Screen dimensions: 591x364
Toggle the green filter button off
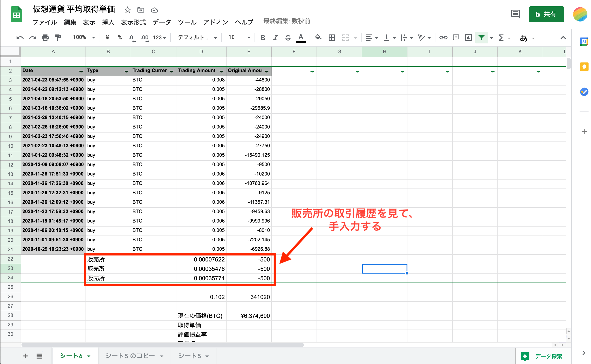[x=481, y=38]
